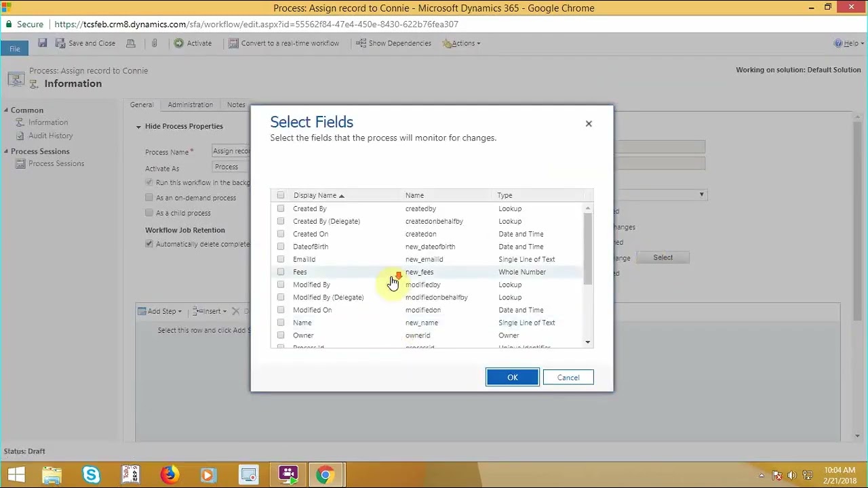Click the Cancel button in dialog
The image size is (868, 488).
coord(568,378)
